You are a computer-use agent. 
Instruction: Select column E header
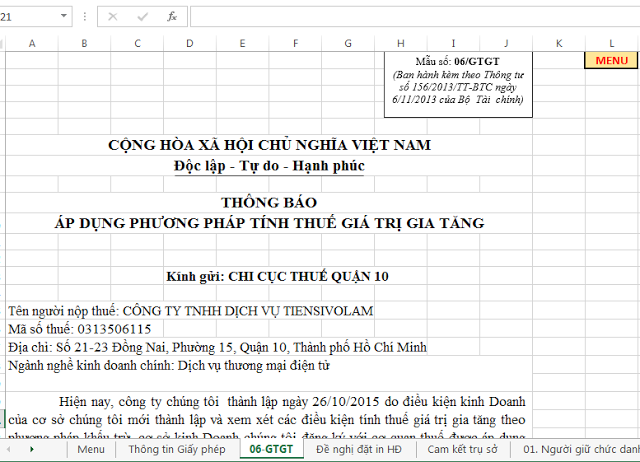242,43
